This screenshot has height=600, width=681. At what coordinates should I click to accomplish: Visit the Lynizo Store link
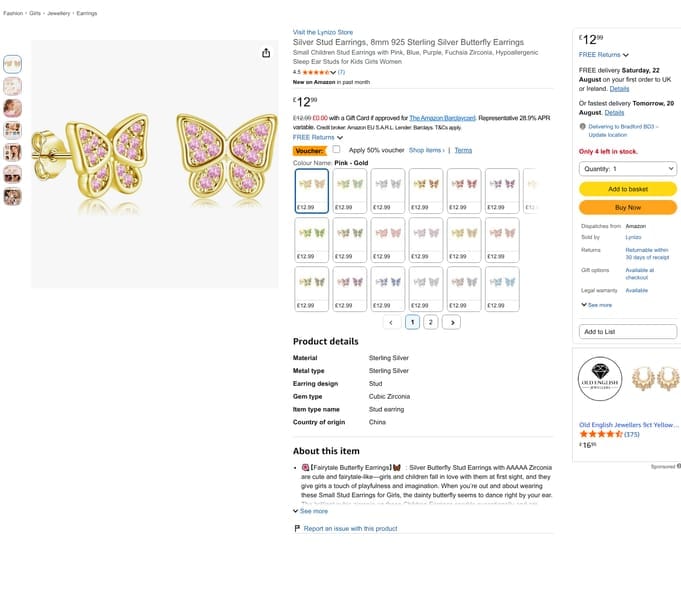[323, 32]
